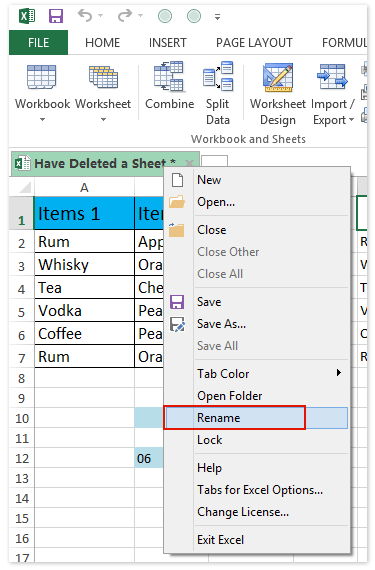Redo the last action
375x570 pixels.
tap(125, 16)
